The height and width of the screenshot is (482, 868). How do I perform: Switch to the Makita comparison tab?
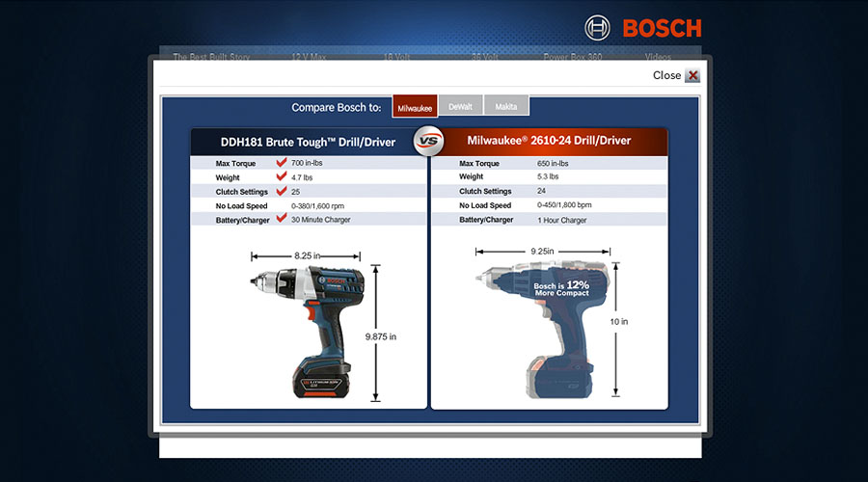coord(506,106)
